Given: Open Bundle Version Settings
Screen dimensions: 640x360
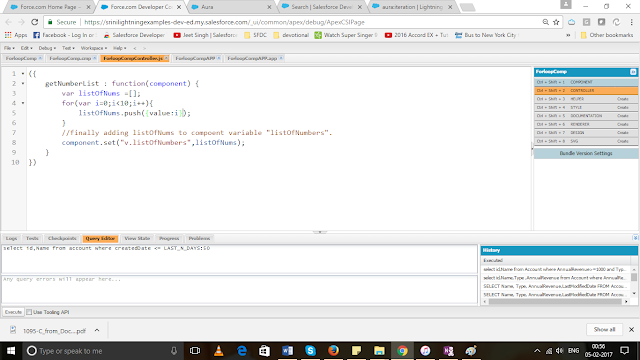Looking at the screenshot, I should (586, 153).
